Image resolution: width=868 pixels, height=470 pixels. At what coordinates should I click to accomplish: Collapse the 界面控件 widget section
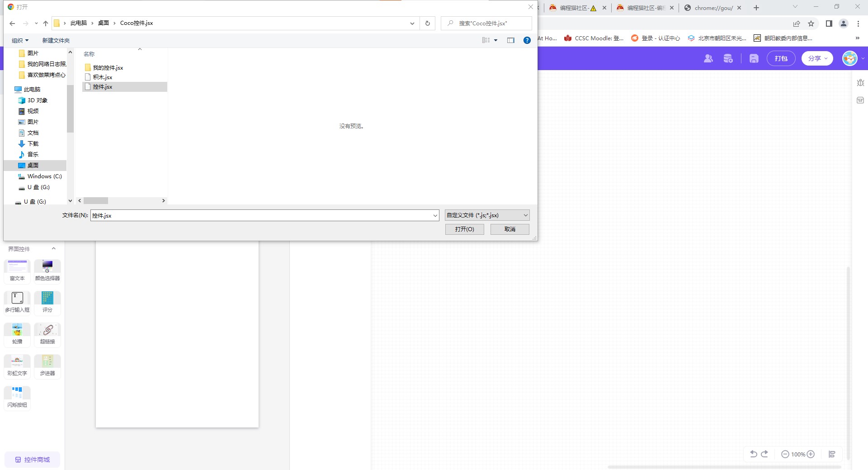(54, 249)
